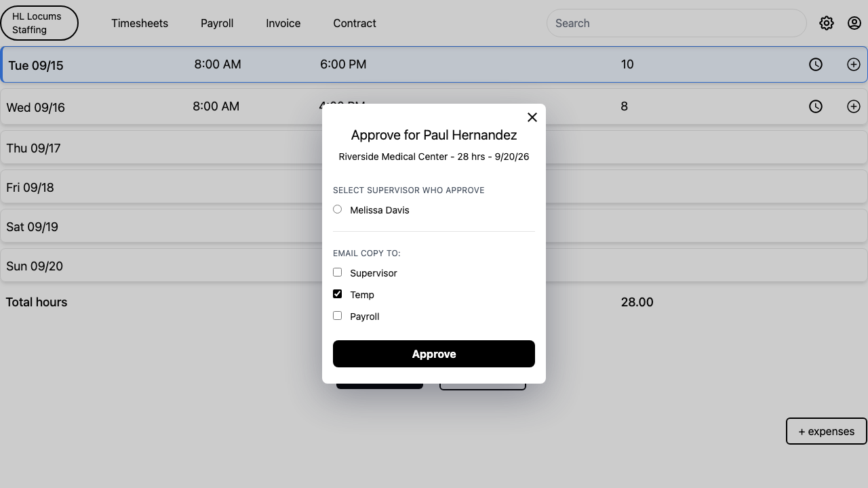
Task: Click the Wed 09/16 date label
Action: [36, 108]
